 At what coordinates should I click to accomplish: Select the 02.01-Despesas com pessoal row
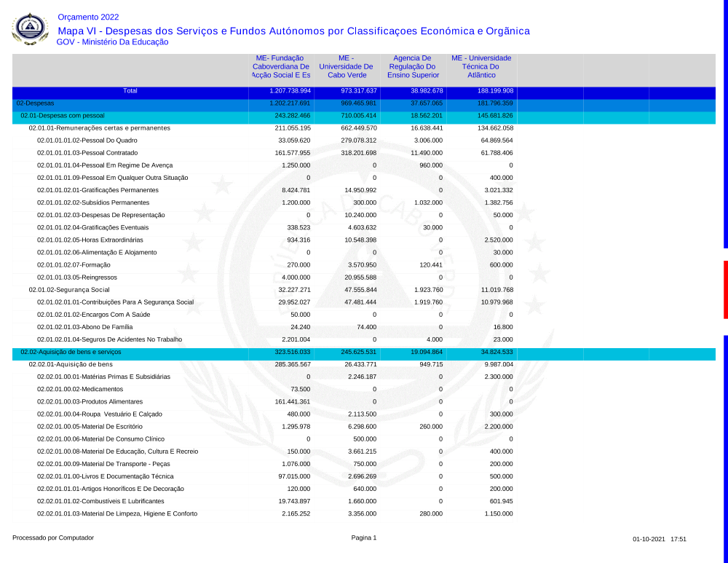click(63, 116)
